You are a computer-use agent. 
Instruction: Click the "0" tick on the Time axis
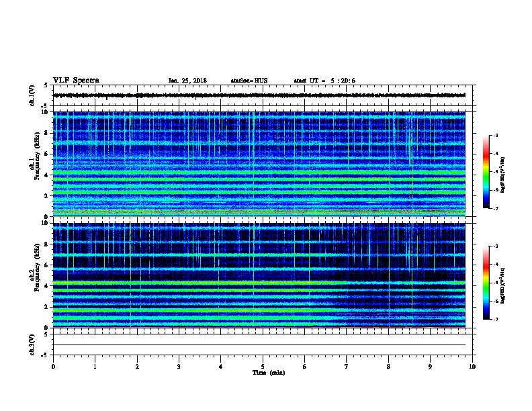pos(53,367)
